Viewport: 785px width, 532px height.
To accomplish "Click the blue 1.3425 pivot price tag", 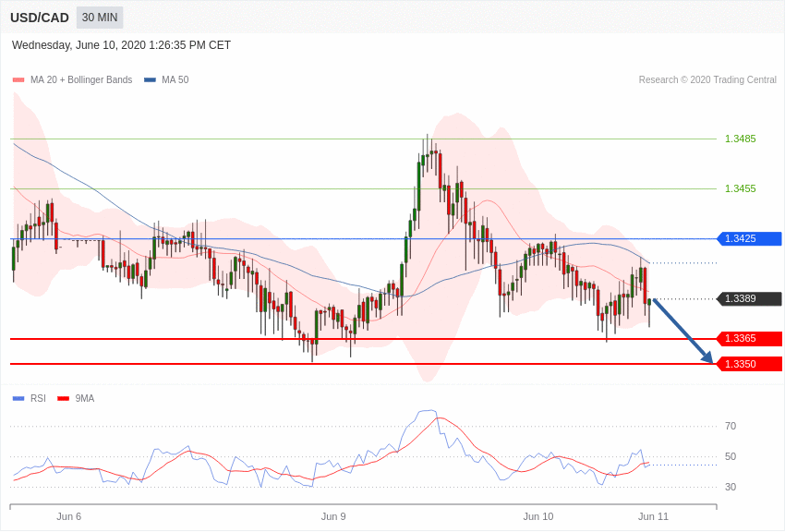I will (x=750, y=238).
